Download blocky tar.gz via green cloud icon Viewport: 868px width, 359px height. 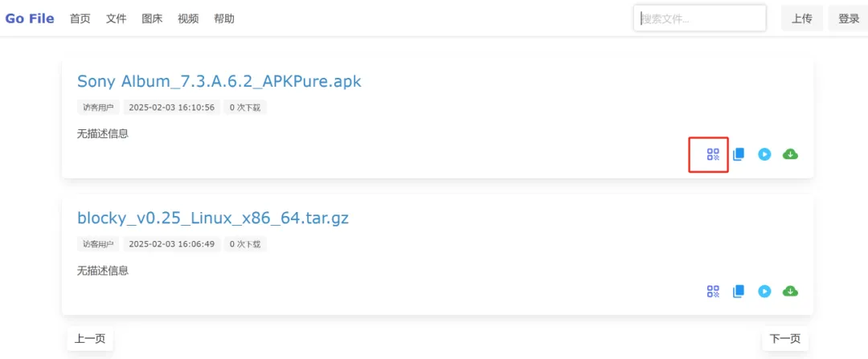[x=790, y=291]
